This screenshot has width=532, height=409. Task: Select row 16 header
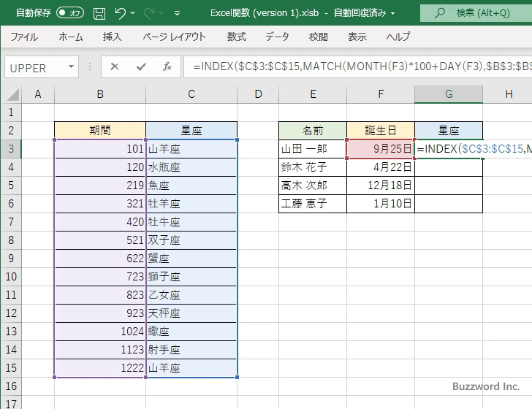(11, 386)
